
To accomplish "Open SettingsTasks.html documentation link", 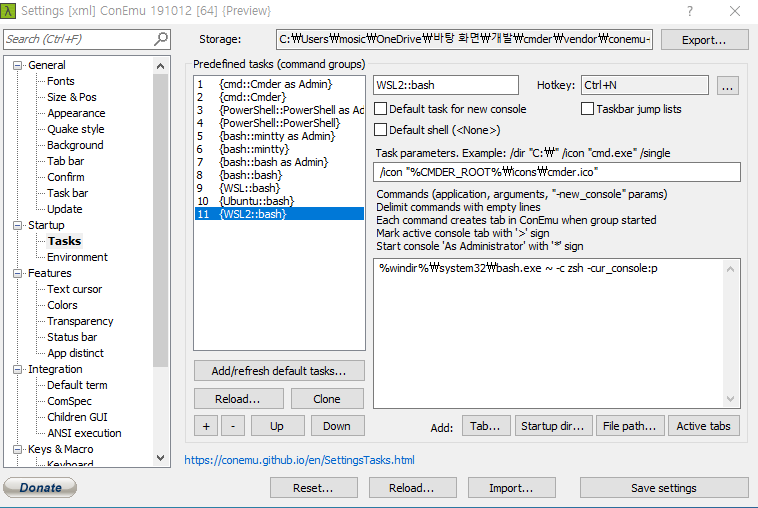I will point(299,460).
